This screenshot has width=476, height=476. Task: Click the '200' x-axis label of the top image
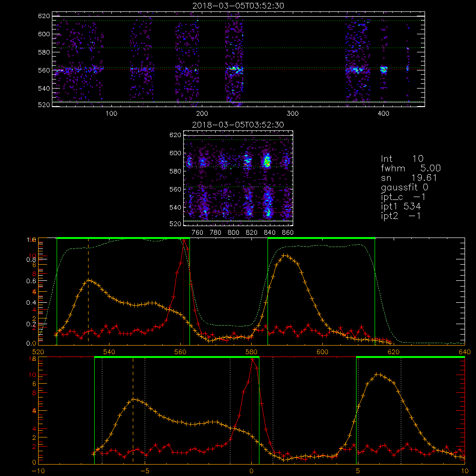click(202, 114)
